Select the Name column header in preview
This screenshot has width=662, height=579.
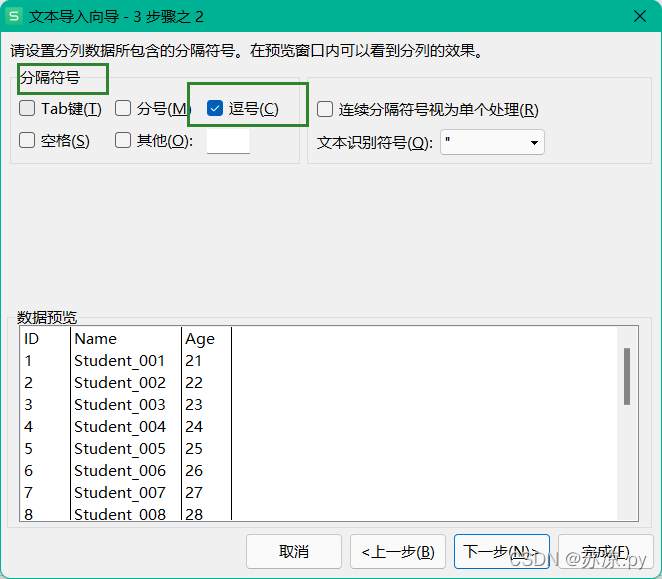[x=95, y=339]
